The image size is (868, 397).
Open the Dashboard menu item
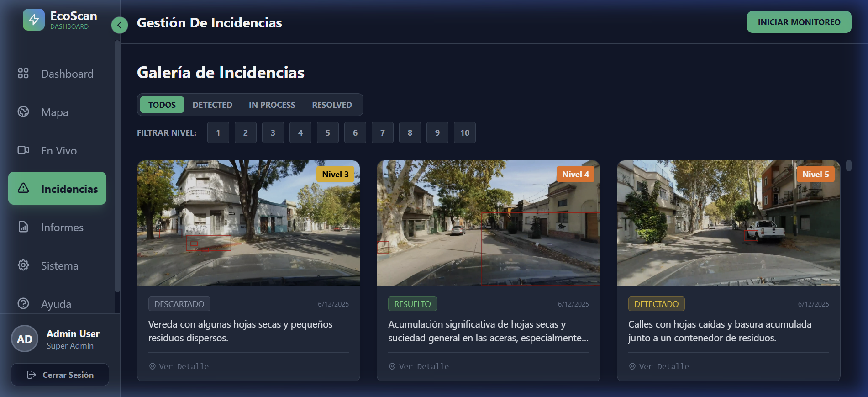pos(57,74)
